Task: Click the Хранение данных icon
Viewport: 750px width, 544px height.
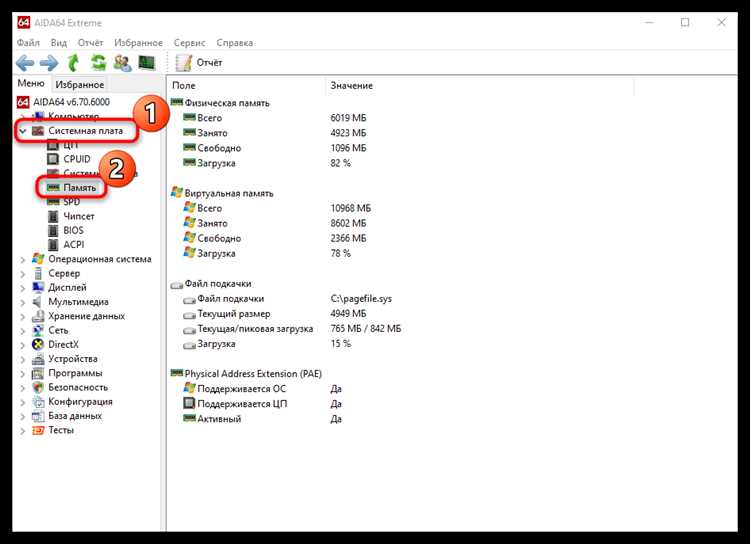Action: (38, 316)
